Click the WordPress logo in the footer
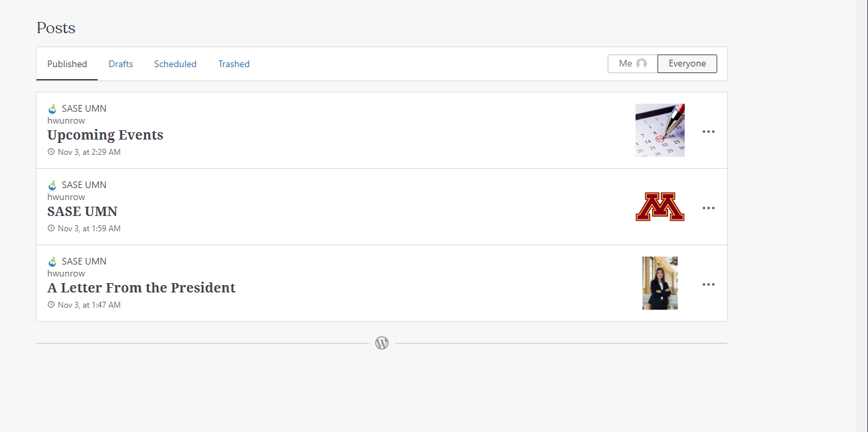Image resolution: width=868 pixels, height=432 pixels. pos(382,343)
